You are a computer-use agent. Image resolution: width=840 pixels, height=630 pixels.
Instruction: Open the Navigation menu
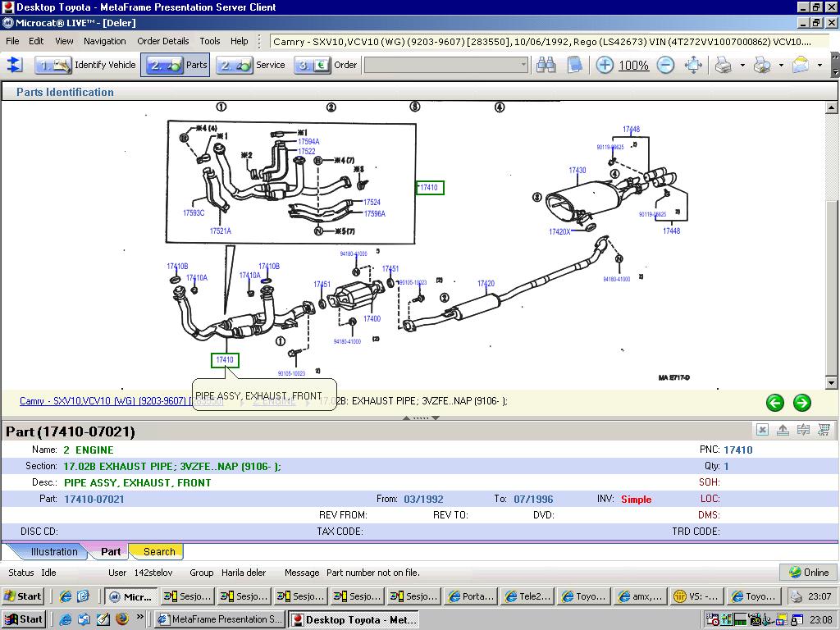coord(104,41)
